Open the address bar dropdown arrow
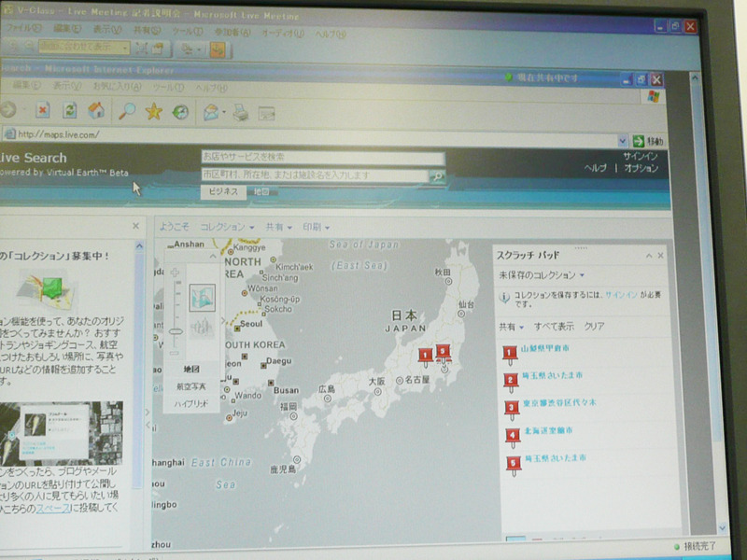This screenshot has height=560, width=747. click(x=622, y=141)
